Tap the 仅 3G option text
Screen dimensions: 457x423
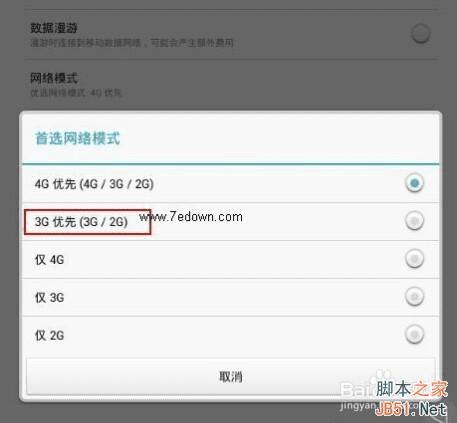pyautogui.click(x=49, y=298)
